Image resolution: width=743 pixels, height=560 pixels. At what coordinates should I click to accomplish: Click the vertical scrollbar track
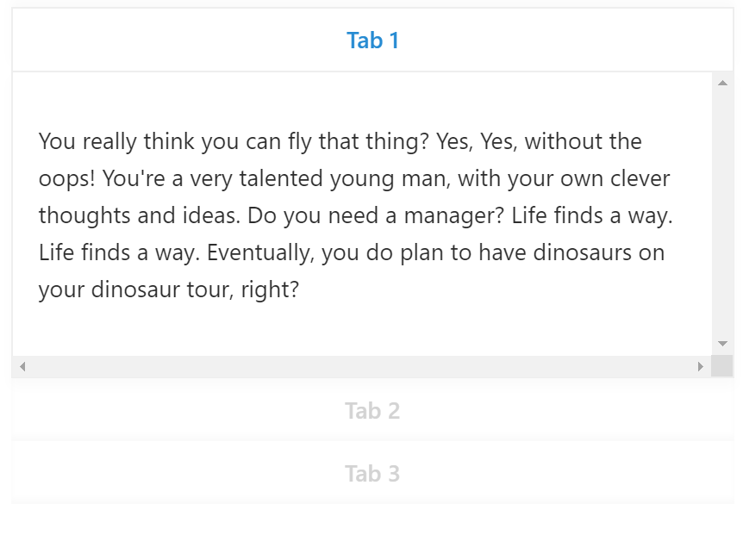(722, 215)
